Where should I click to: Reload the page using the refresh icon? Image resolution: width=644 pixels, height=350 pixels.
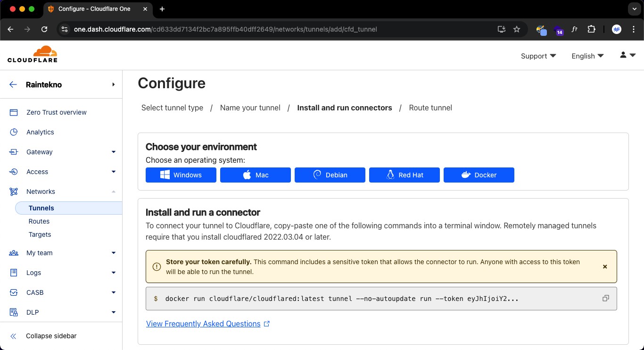44,29
